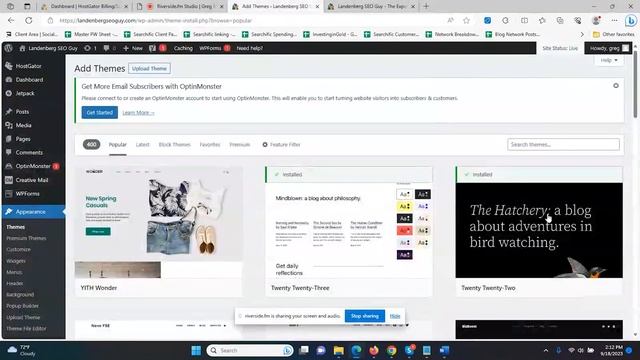Open Need help? in admin bar
This screenshot has width=640, height=360.
[x=250, y=48]
